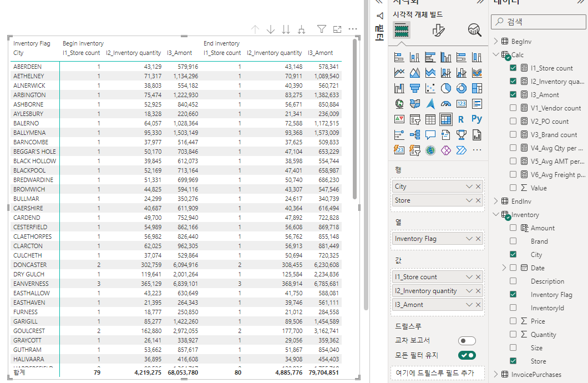Select the stacked bar chart visual

pyautogui.click(x=399, y=57)
